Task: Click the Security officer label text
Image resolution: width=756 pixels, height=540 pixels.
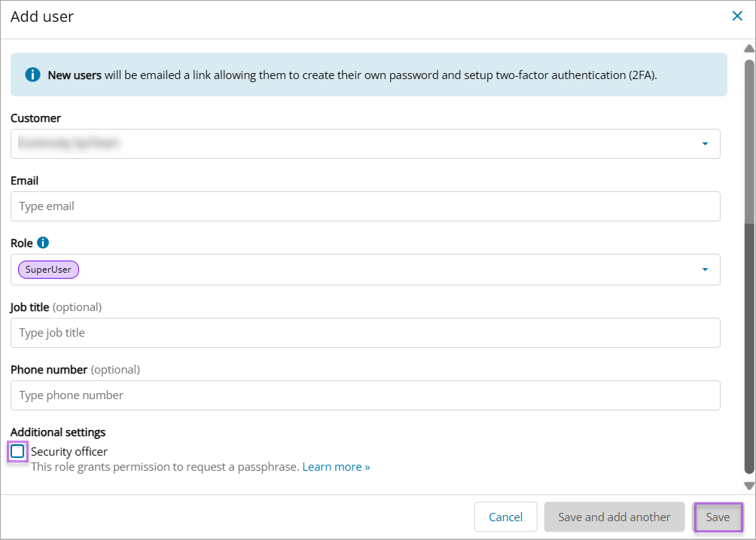Action: [69, 452]
